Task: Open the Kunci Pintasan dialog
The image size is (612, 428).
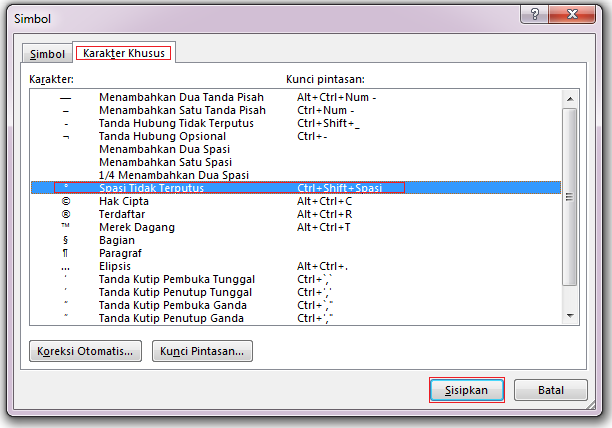Action: pyautogui.click(x=202, y=351)
